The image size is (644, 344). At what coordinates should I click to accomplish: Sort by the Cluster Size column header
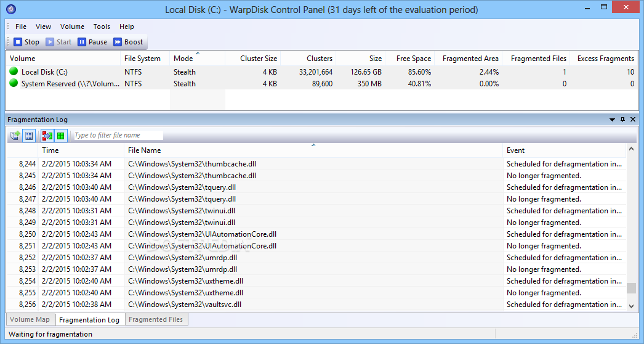tap(253, 59)
